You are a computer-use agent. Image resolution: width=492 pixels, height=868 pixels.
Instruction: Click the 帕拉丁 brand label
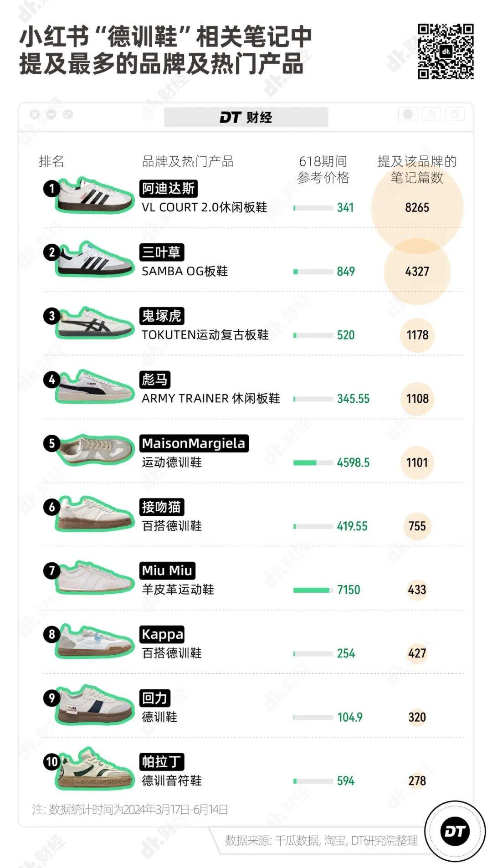click(162, 762)
